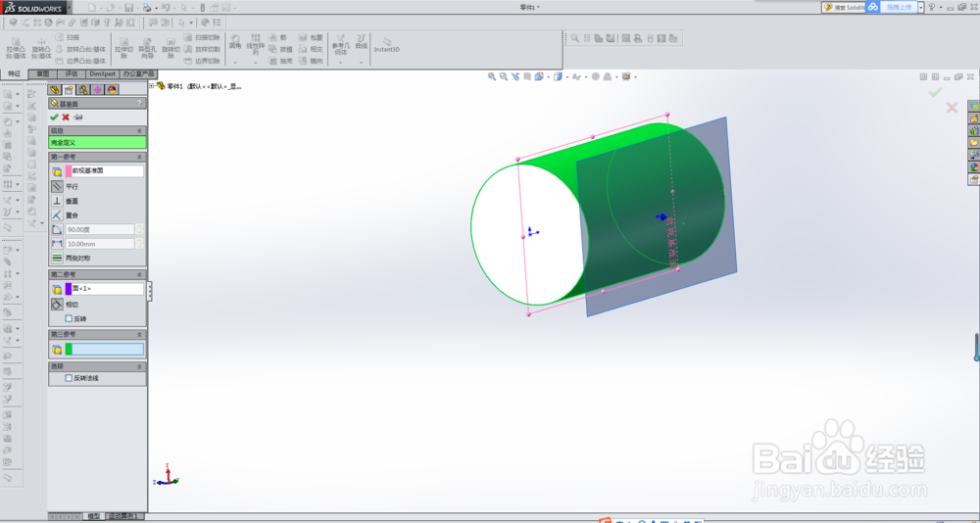980x523 pixels.
Task: Collapse the 第三参考 section
Action: coord(139,334)
